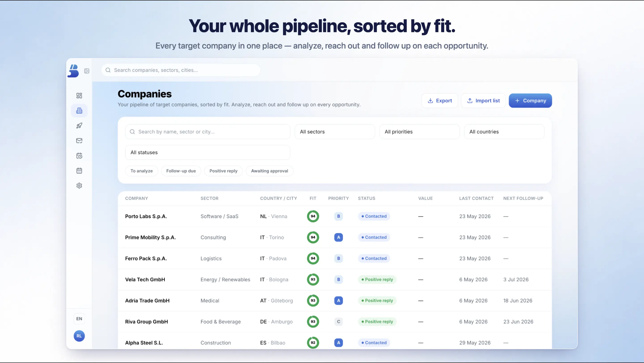Add a new Company button

click(530, 101)
